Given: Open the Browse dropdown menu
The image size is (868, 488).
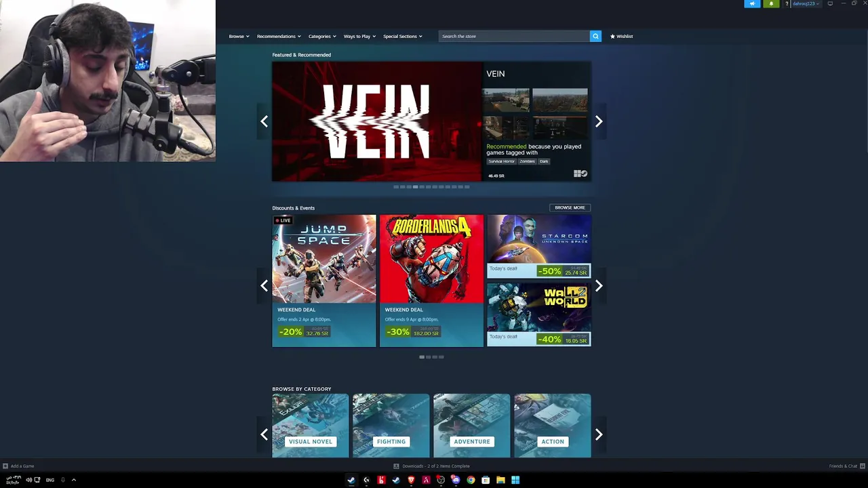Looking at the screenshot, I should click(239, 36).
